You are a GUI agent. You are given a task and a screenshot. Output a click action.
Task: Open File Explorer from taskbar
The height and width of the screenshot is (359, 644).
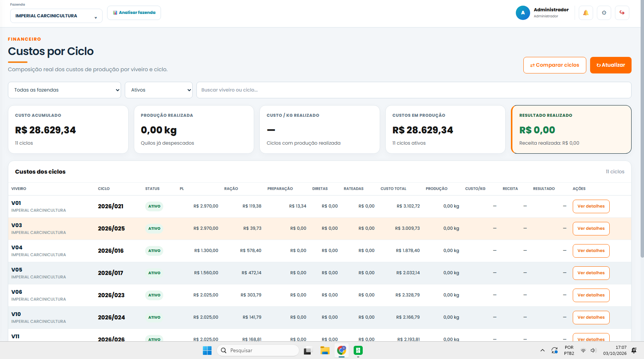325,350
